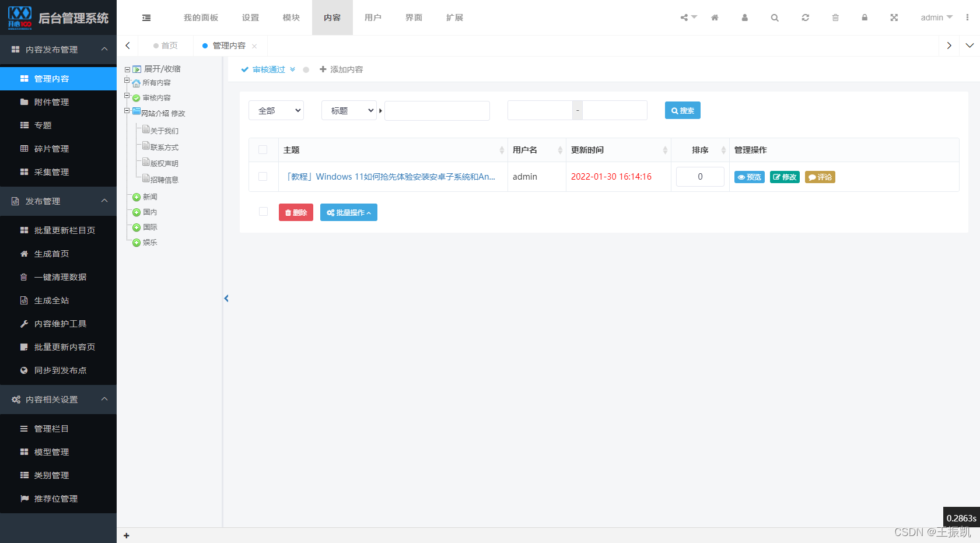Click the 预览 button for the article

(x=749, y=177)
